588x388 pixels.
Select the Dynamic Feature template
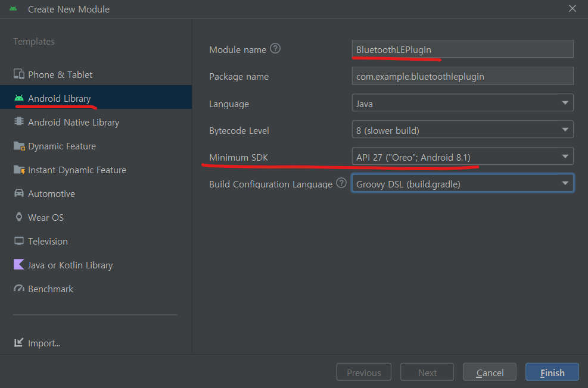click(x=96, y=146)
